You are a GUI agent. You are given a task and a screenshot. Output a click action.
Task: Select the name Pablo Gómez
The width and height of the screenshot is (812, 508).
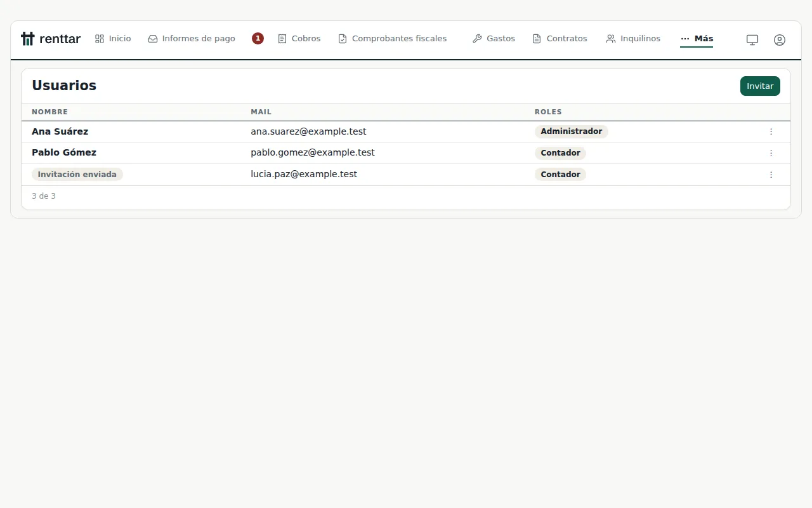[64, 152]
